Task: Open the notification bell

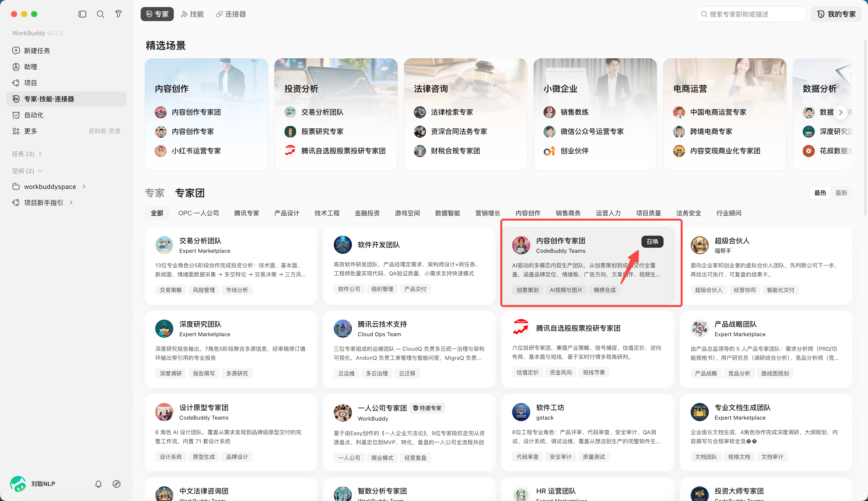Action: (98, 484)
